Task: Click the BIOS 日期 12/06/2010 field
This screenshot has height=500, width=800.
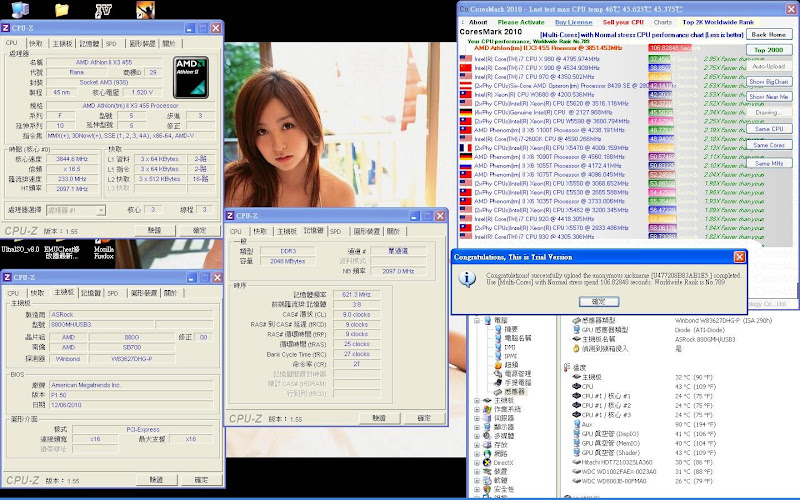Action: tap(131, 405)
